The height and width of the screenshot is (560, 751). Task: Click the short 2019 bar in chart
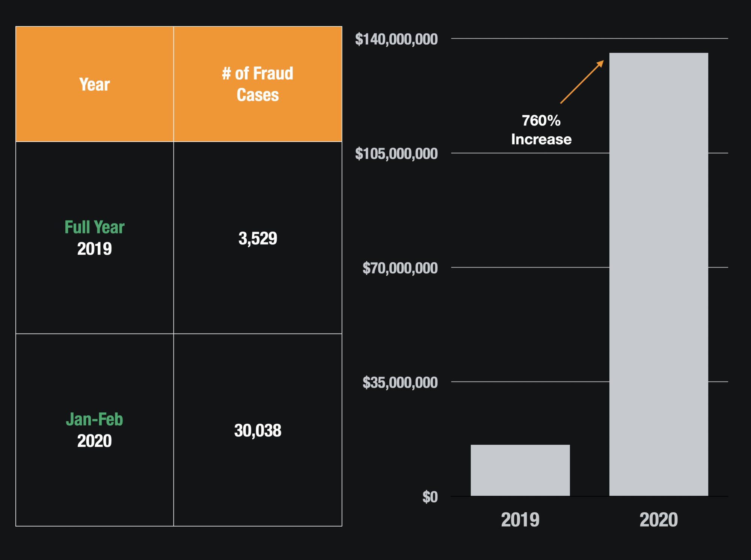pyautogui.click(x=520, y=470)
